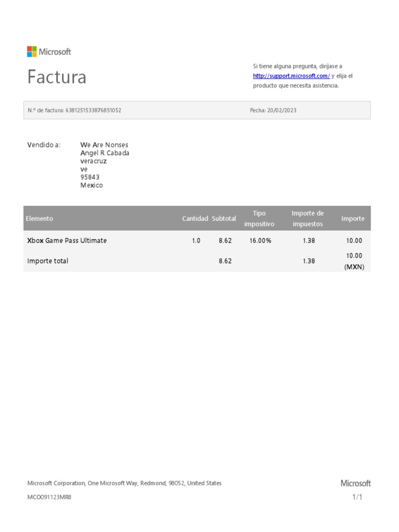Click the footer Microsoft wordmark
399x532 pixels.
(x=355, y=483)
